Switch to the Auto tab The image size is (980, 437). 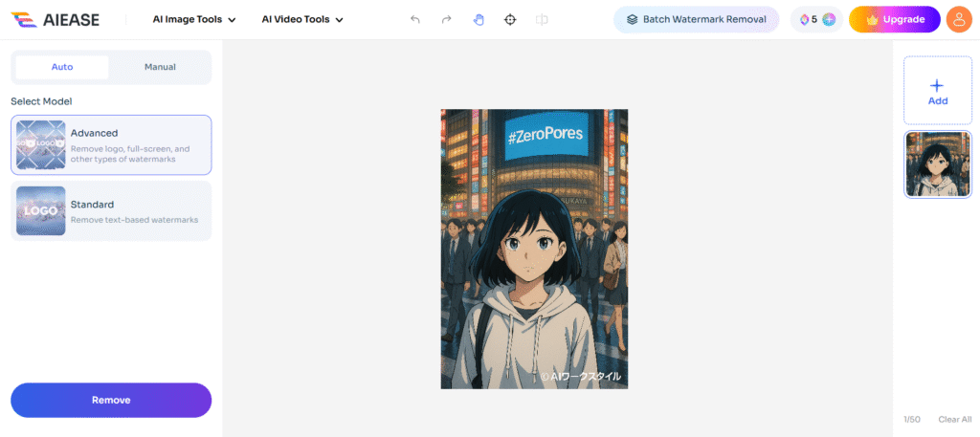click(62, 67)
